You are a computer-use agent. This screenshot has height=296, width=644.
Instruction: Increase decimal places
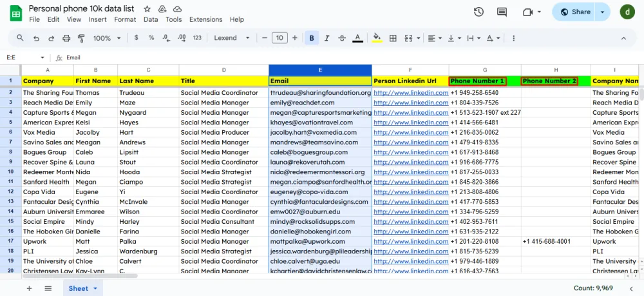pyautogui.click(x=182, y=38)
